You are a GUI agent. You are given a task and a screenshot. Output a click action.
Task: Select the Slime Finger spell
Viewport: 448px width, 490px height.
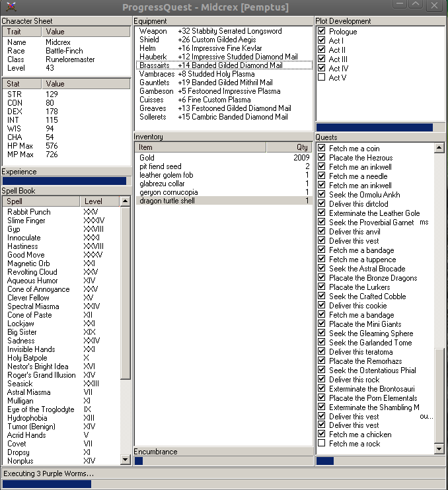[61, 221]
